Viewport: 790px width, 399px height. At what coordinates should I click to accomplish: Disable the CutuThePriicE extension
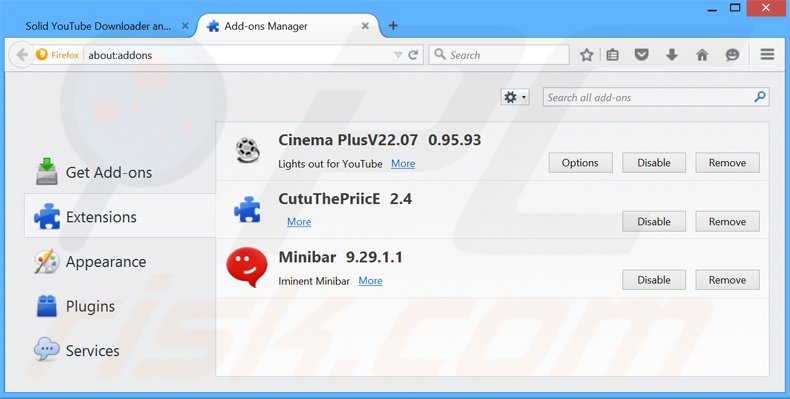tap(654, 222)
